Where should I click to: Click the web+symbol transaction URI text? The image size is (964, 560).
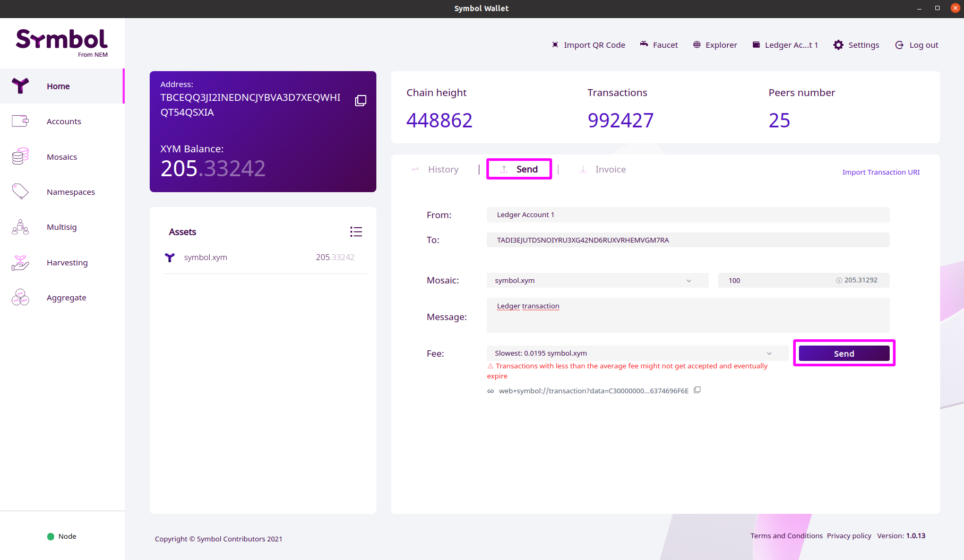click(593, 391)
